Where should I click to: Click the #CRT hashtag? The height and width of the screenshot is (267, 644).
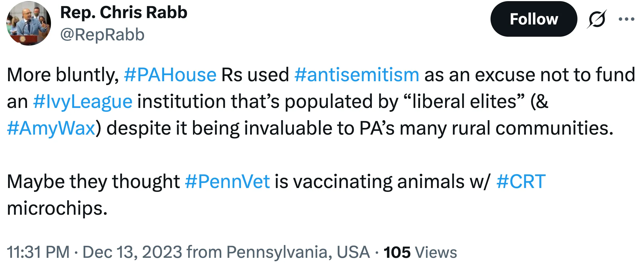click(521, 182)
